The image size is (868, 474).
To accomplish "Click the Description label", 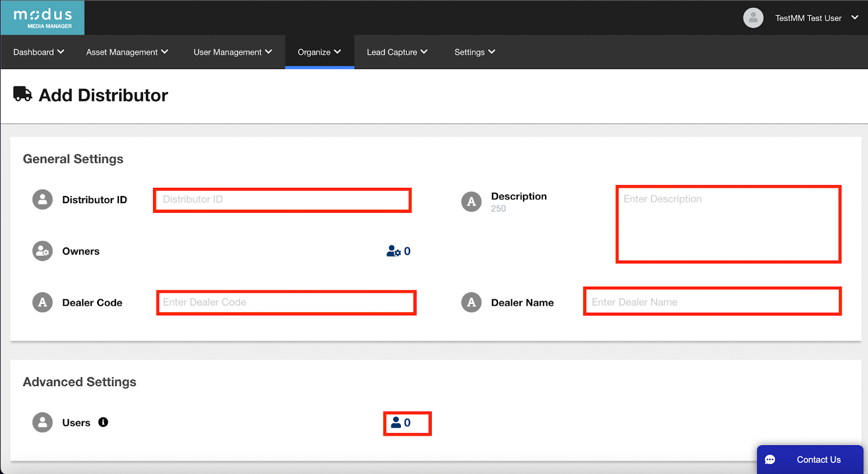I will pos(519,197).
